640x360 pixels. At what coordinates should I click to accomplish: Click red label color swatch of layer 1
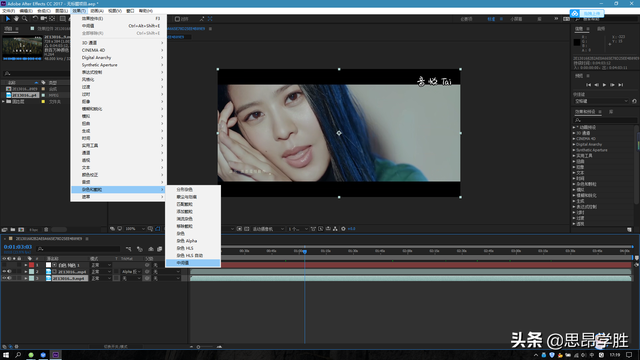point(31,265)
